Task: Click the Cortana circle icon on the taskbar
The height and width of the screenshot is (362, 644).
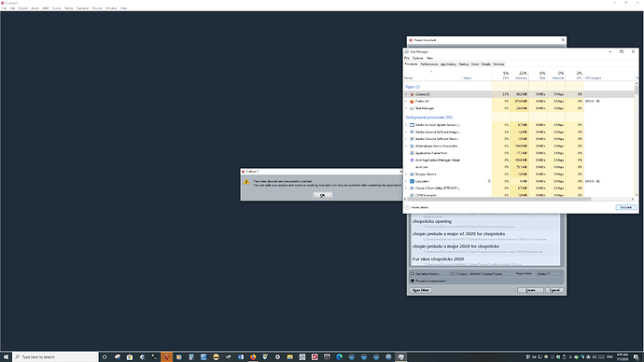Action: pos(105,357)
